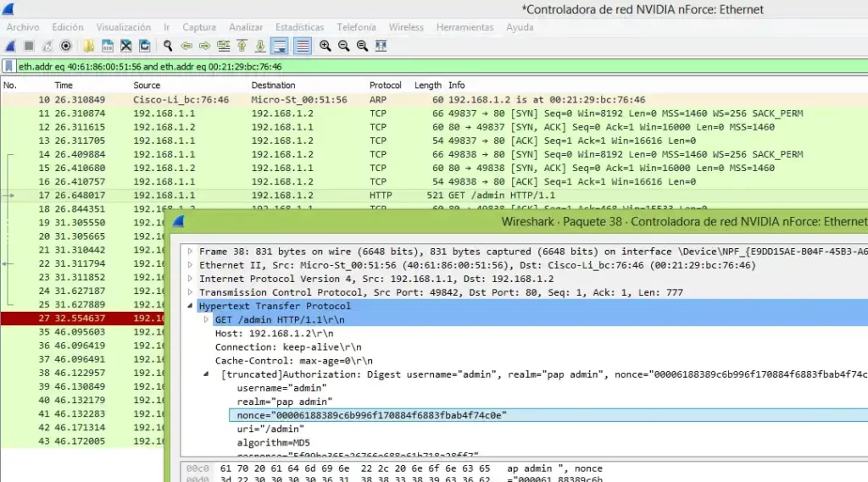Sort by the Destination column header
Screen dimensions: 868x482
click(274, 86)
